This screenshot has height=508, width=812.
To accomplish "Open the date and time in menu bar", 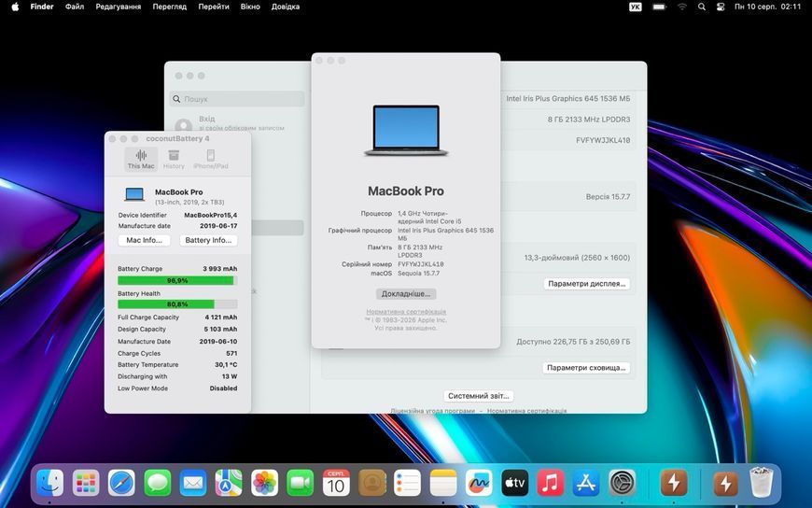I will tap(767, 7).
